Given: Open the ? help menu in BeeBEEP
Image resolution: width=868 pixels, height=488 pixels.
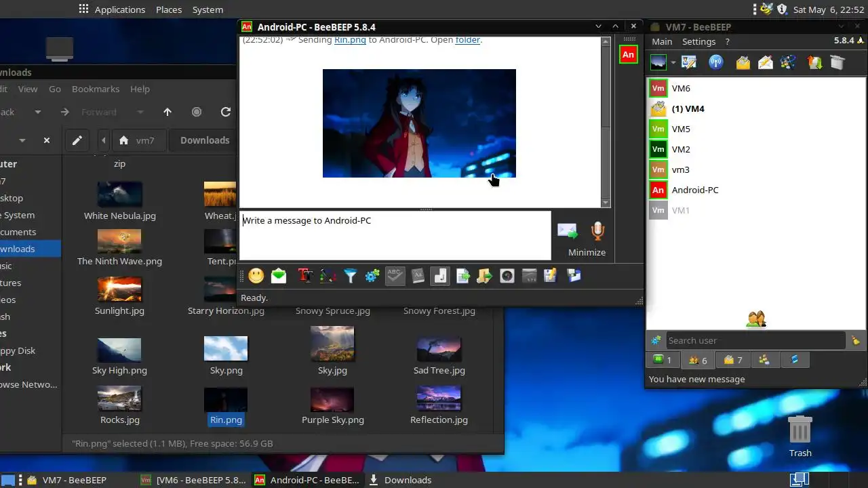Looking at the screenshot, I should [728, 41].
